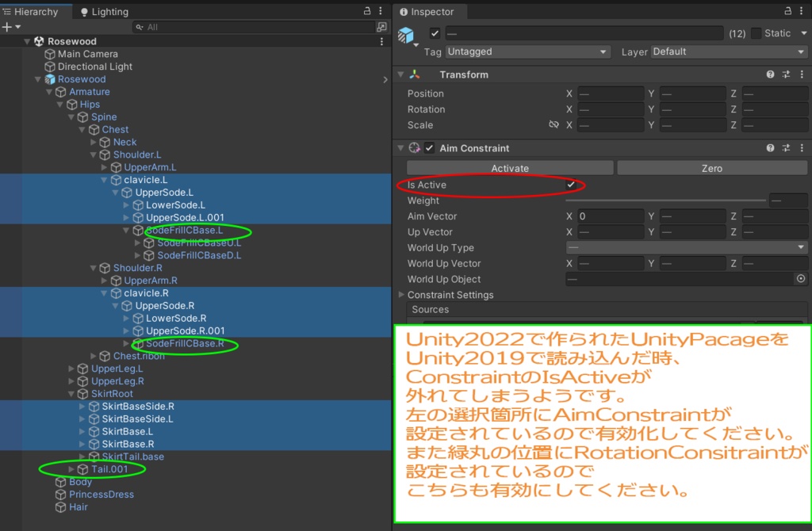
Task: Expand the UpperArm.L foldout
Action: point(104,167)
